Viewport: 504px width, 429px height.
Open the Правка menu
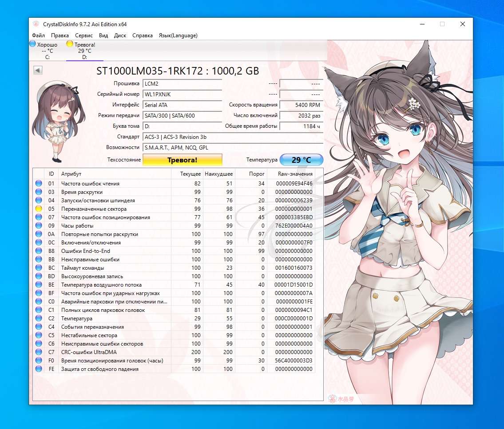tap(60, 35)
